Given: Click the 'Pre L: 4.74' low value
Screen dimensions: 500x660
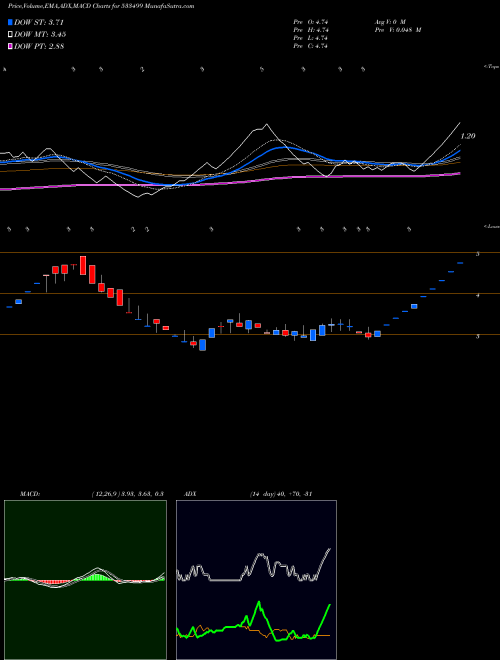Looking at the screenshot, I should 311,38.
